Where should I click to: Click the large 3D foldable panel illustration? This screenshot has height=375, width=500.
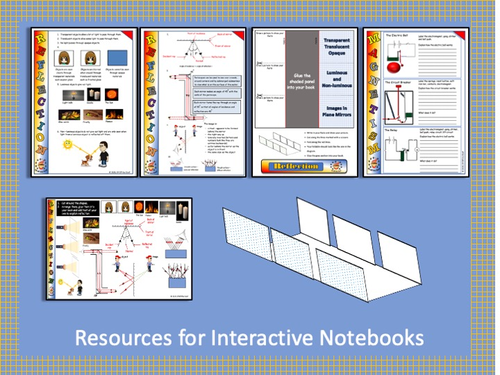coord(322,249)
